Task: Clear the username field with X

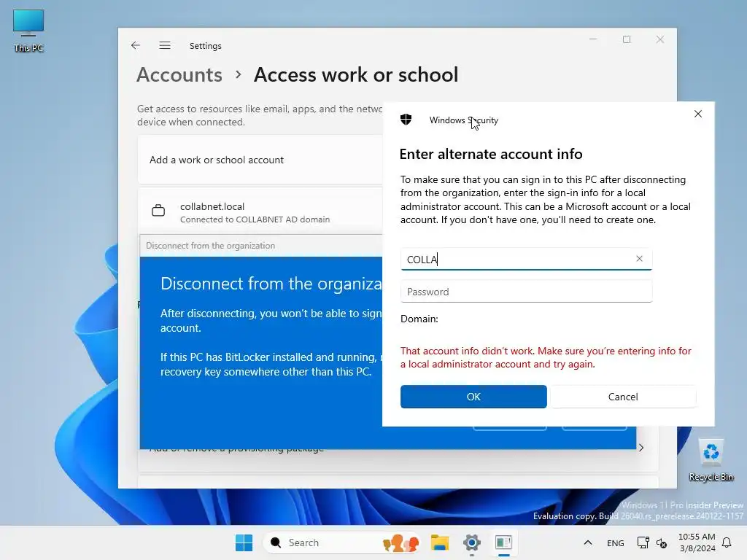Action: click(x=639, y=259)
